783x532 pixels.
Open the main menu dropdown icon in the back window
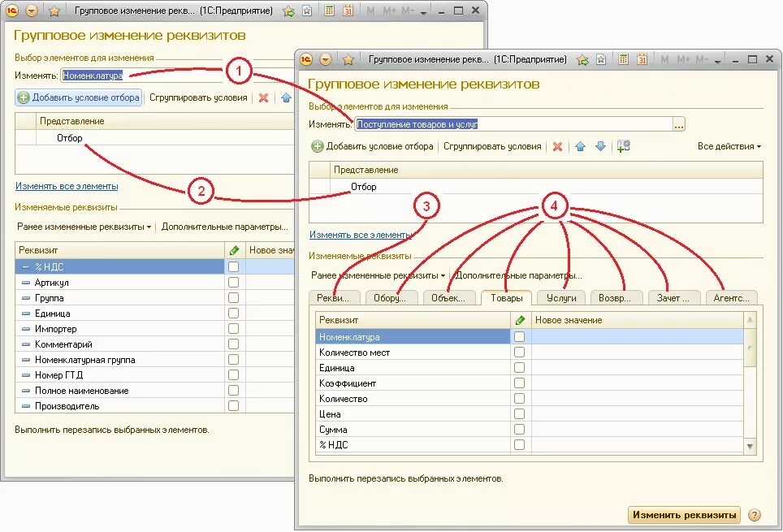tap(32, 11)
